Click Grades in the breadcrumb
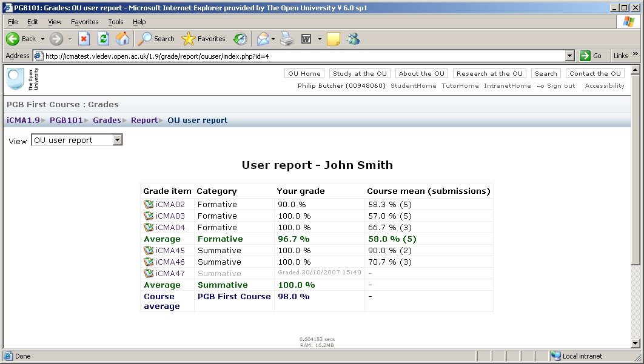 107,121
